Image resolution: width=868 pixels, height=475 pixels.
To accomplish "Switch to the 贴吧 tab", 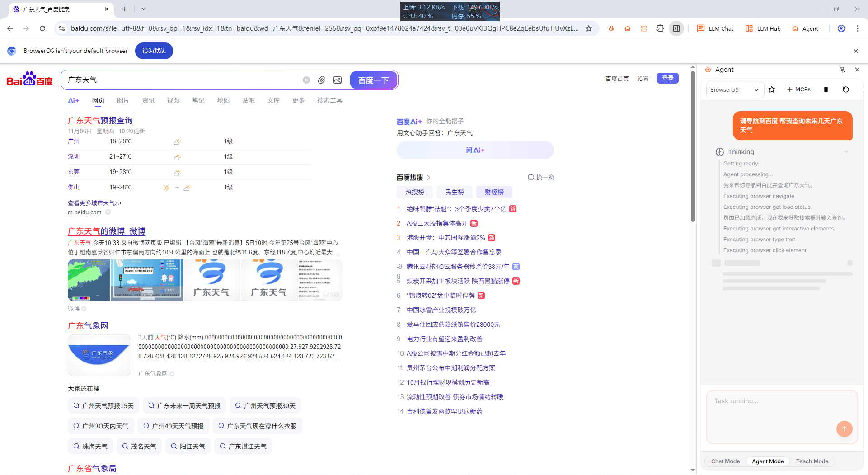I will click(x=248, y=100).
